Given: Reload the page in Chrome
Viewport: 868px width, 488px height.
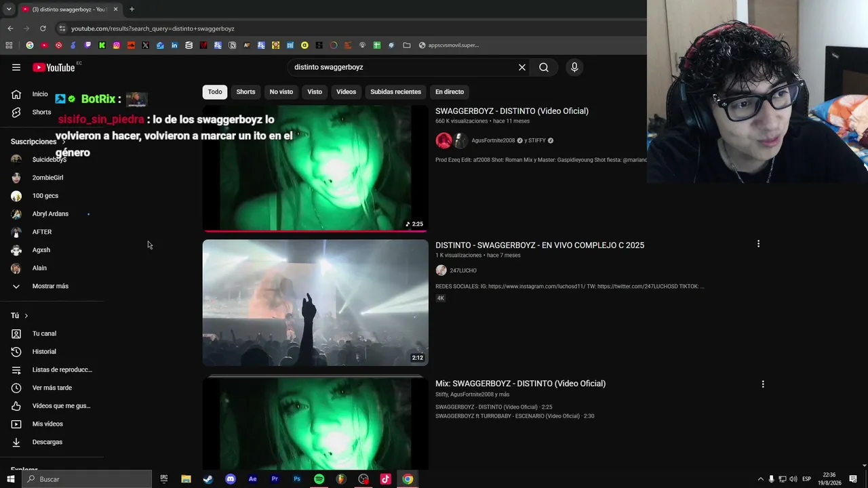Looking at the screenshot, I should (x=43, y=28).
